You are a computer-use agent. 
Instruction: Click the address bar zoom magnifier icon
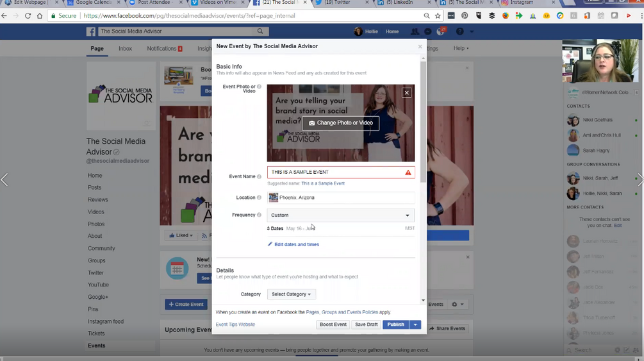427,15
